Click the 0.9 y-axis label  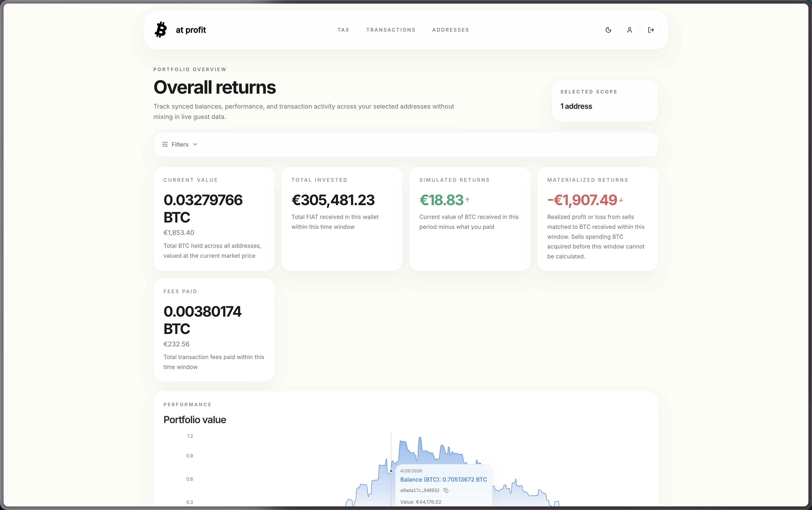pos(189,456)
